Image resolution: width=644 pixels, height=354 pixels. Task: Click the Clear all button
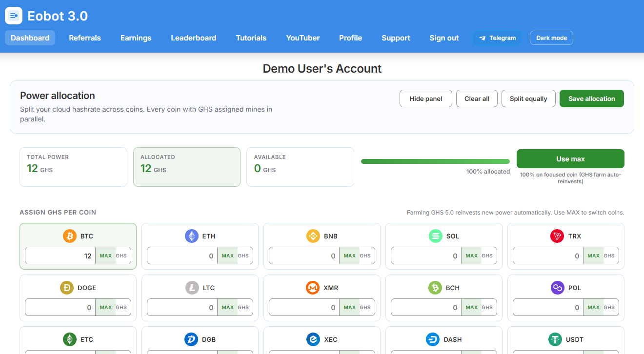477,98
